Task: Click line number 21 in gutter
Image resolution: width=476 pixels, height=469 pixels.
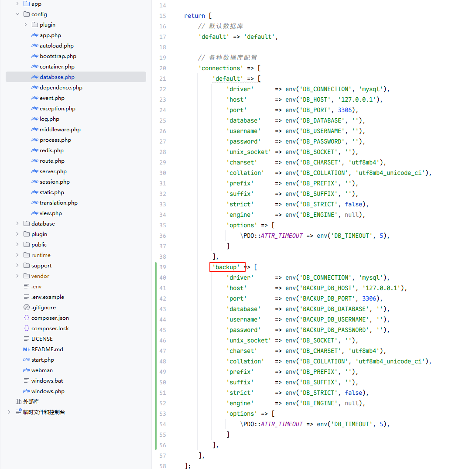Action: pos(163,79)
